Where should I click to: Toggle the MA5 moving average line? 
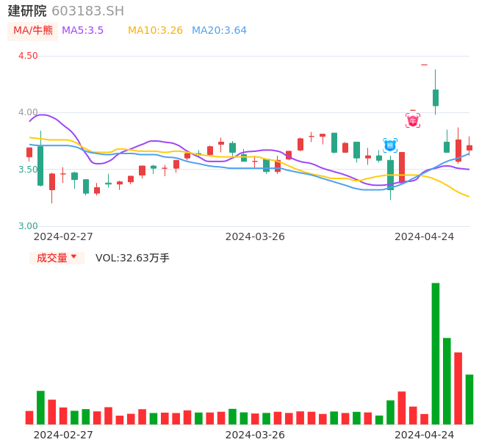82,30
